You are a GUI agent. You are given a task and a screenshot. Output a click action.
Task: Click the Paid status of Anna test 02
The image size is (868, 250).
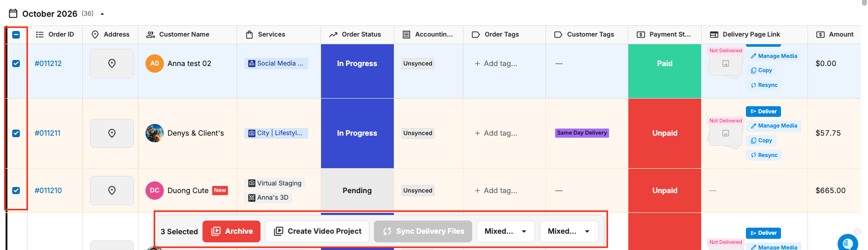[664, 64]
